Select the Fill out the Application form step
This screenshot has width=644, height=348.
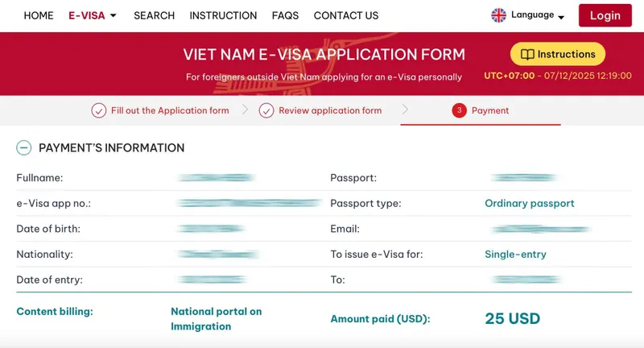(x=170, y=111)
